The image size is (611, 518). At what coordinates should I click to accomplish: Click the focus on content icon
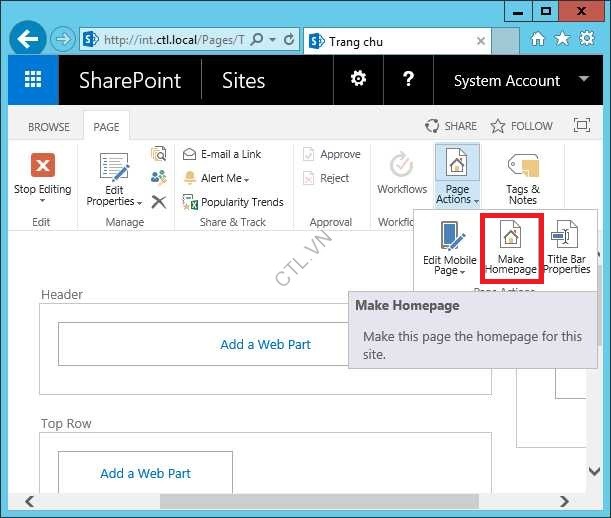581,126
